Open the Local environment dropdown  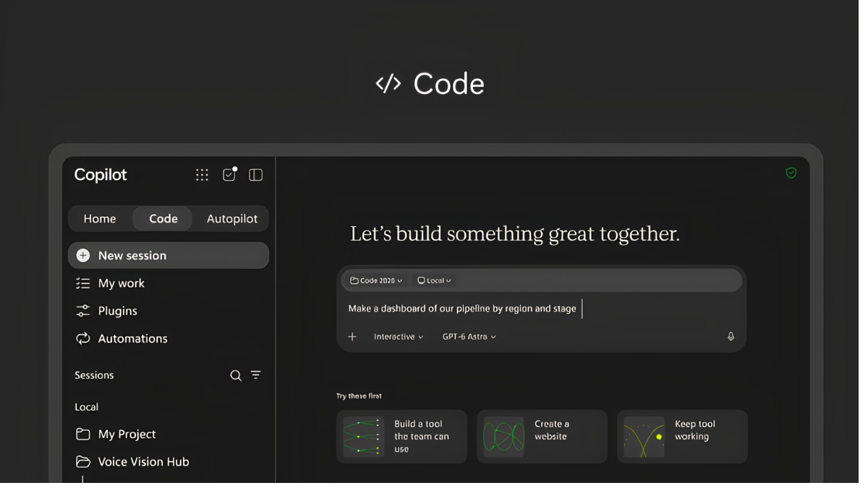coord(434,281)
